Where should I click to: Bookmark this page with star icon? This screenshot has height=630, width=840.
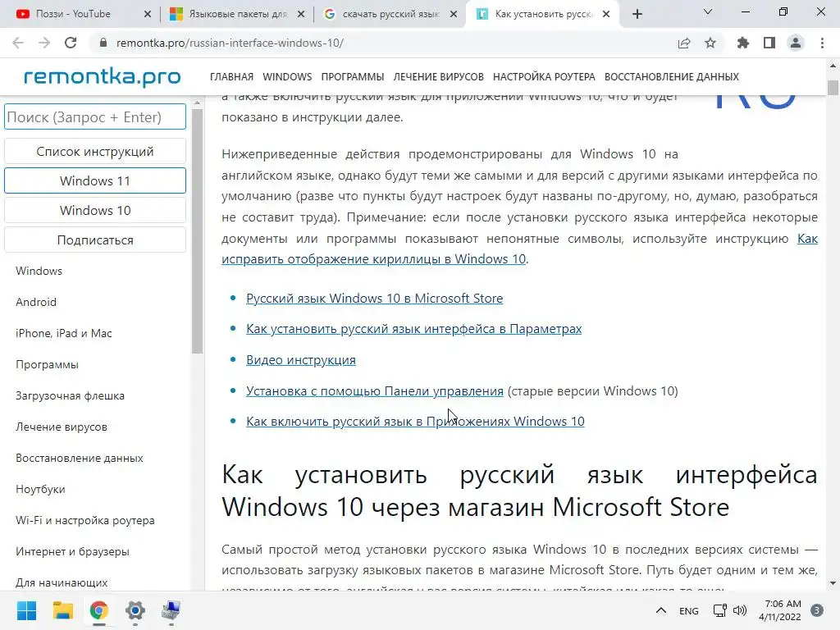(x=710, y=43)
